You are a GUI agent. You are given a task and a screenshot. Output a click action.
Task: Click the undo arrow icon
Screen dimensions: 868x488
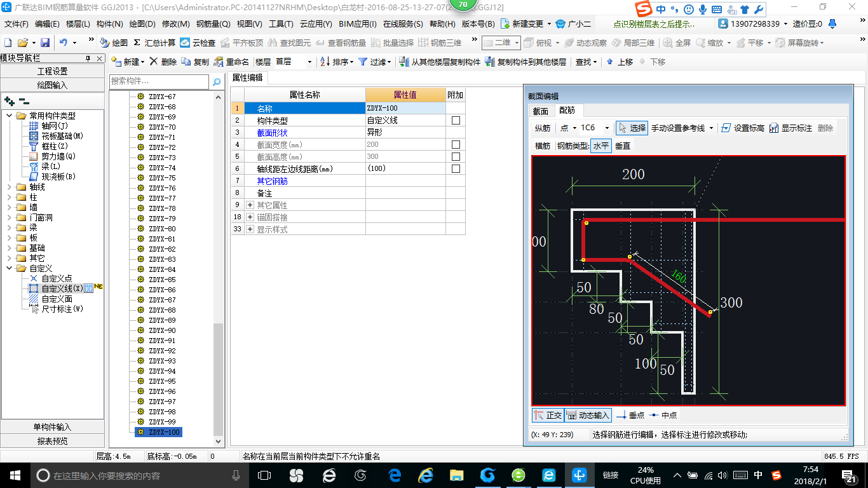64,43
